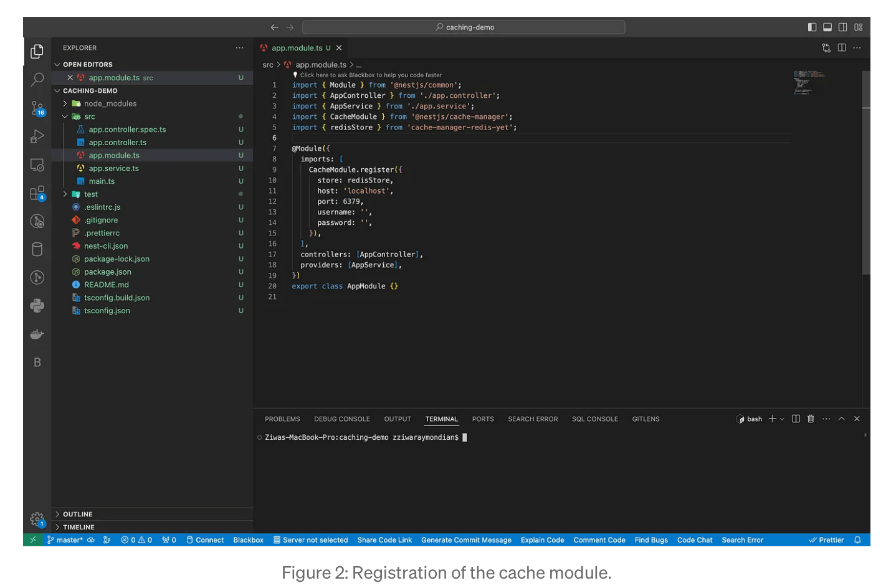Click the editor minimap code preview

point(809,82)
